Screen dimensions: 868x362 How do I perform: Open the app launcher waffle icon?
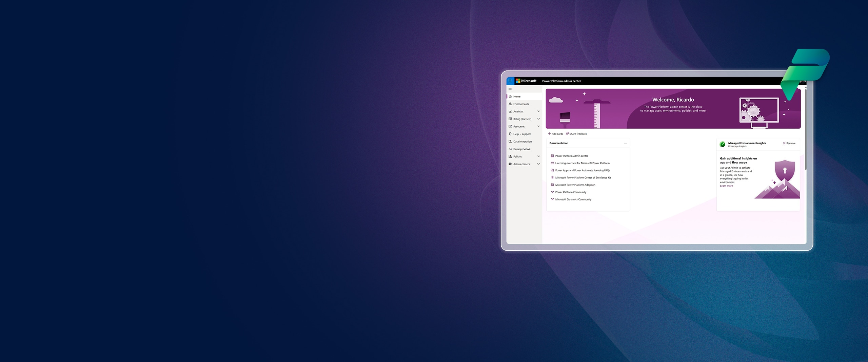(510, 81)
